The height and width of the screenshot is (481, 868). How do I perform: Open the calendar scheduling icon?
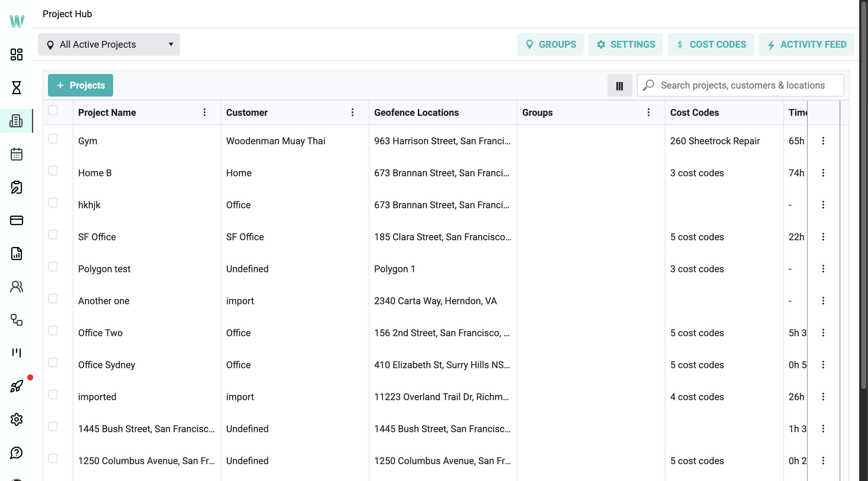[16, 154]
